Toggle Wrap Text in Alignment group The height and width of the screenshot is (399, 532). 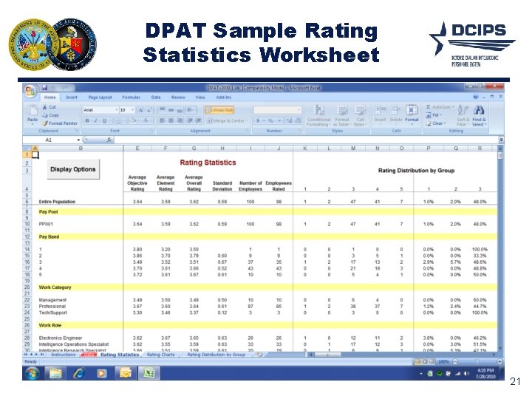[x=219, y=110]
